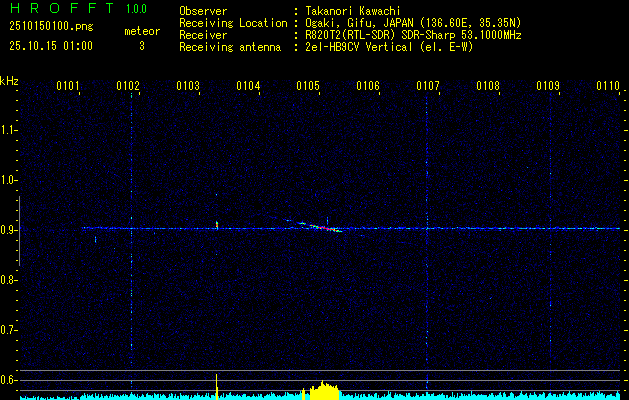This screenshot has height=400, width=629.
Task: Click the 0106 time marker
Action: pos(368,86)
